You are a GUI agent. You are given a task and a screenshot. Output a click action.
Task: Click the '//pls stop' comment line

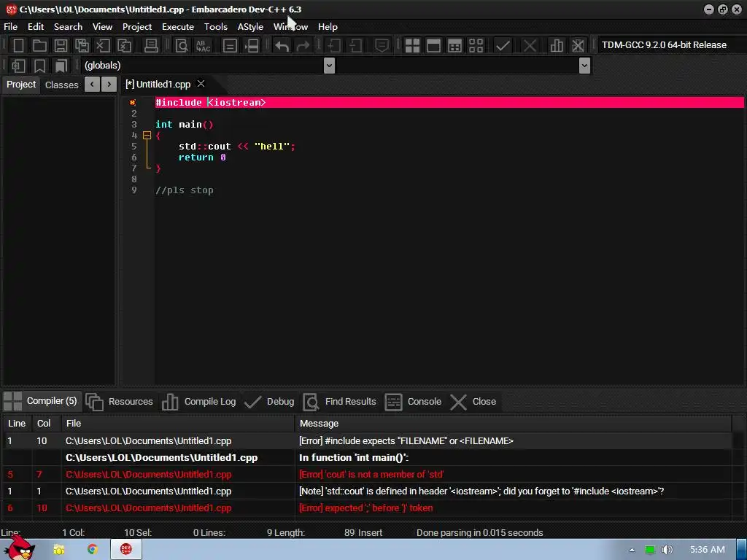point(185,190)
